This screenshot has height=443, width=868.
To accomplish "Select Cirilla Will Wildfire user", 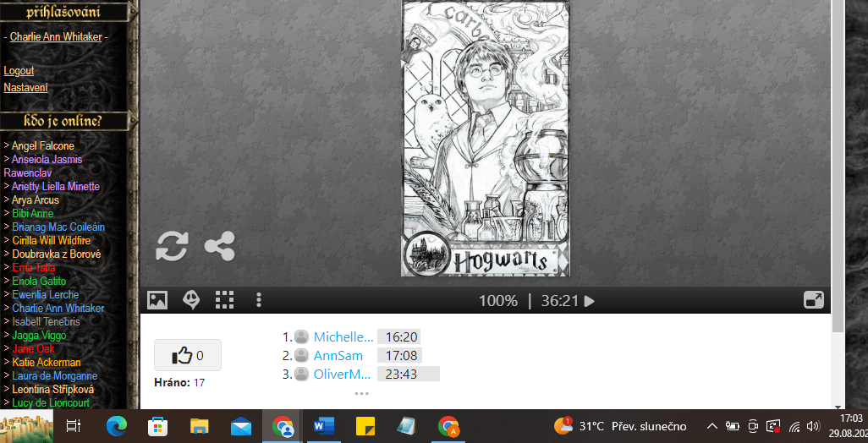I will 51,241.
